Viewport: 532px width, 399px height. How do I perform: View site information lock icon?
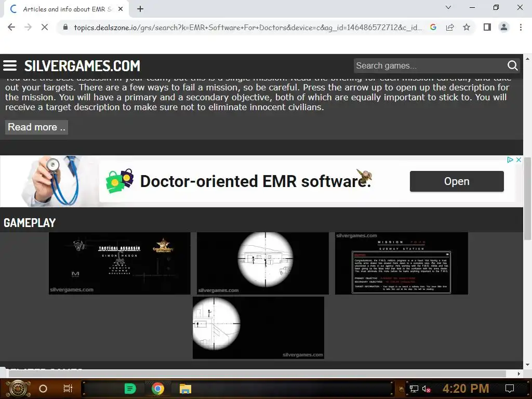[65, 27]
